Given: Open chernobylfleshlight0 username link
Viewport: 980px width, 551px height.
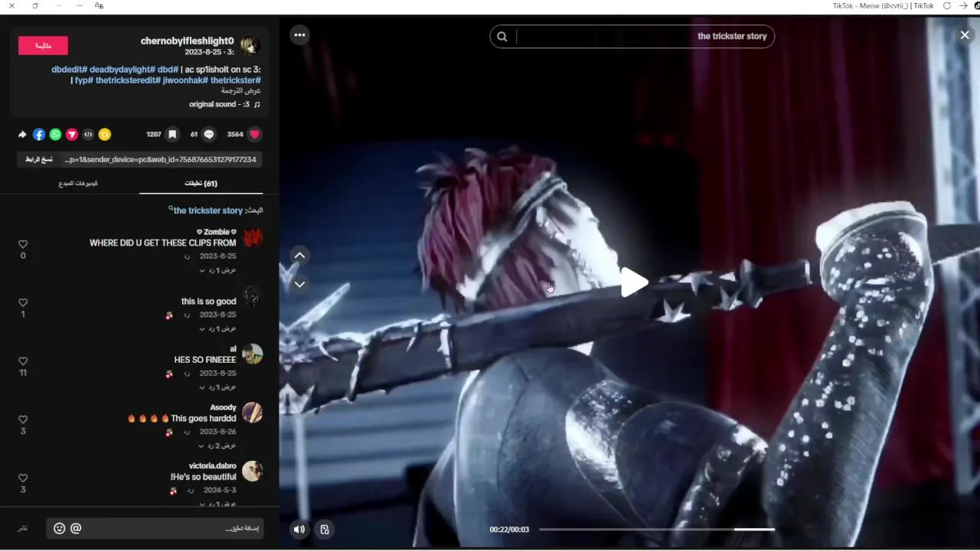Looking at the screenshot, I should pyautogui.click(x=187, y=41).
